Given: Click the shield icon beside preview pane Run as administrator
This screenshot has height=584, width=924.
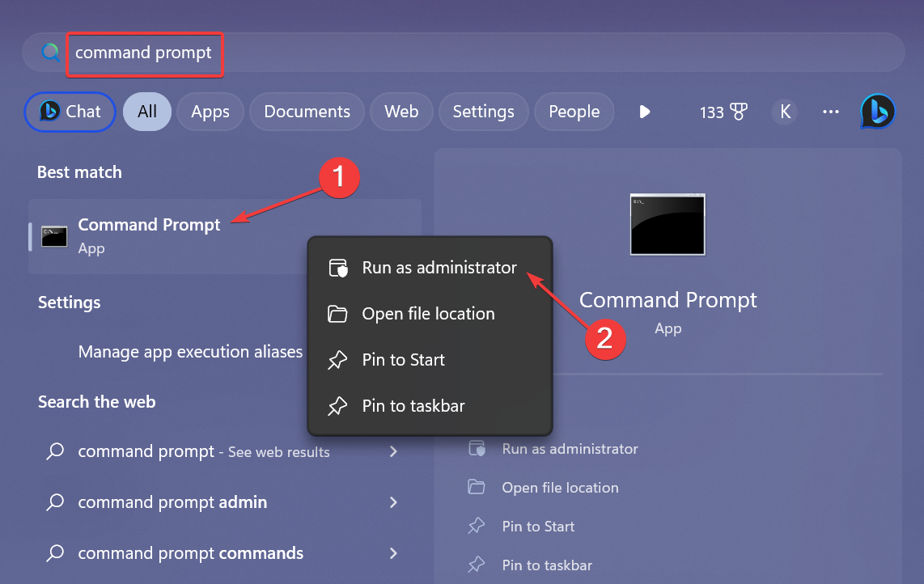Looking at the screenshot, I should 477,448.
